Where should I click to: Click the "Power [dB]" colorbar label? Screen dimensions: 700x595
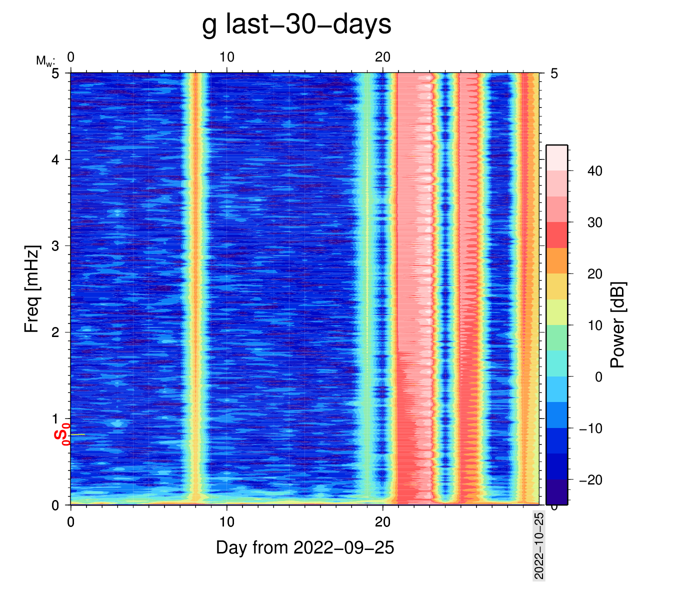coord(618,325)
